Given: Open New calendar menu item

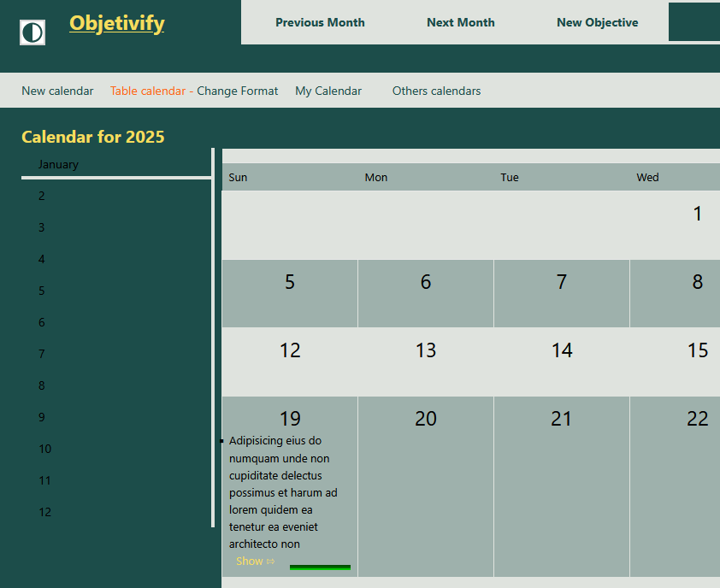Looking at the screenshot, I should click(57, 91).
